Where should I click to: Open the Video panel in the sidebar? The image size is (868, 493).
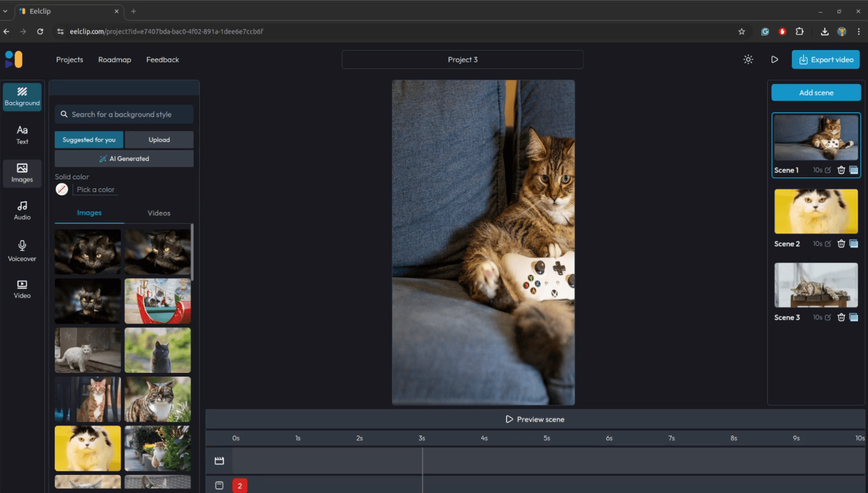[22, 288]
